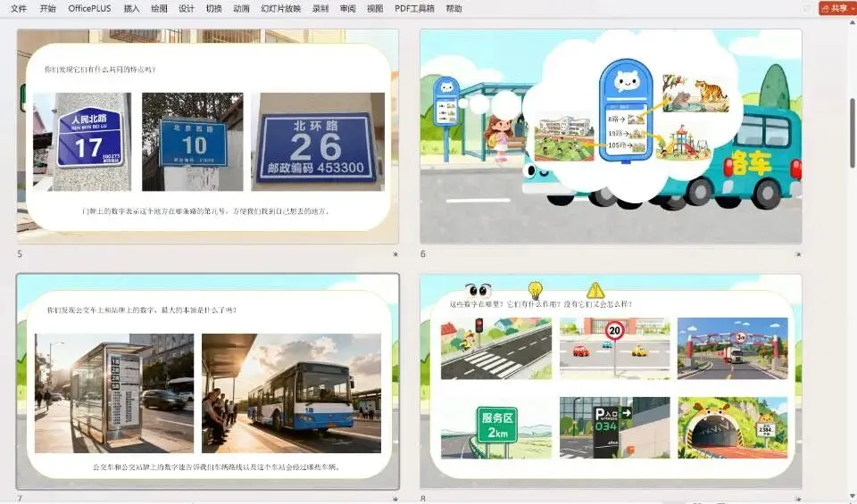Viewport: 857px width, 504px height.
Task: Open the 录制 tab
Action: (320, 8)
